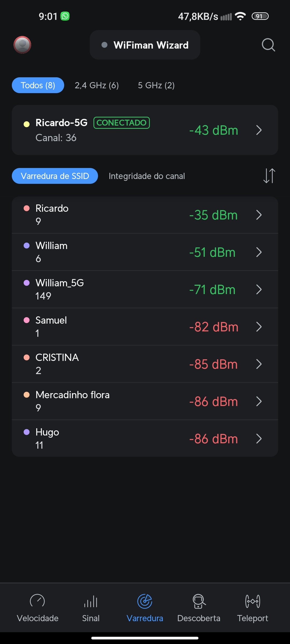Tap the search magnifier icon
Screen dimensions: 290x644
click(x=268, y=45)
